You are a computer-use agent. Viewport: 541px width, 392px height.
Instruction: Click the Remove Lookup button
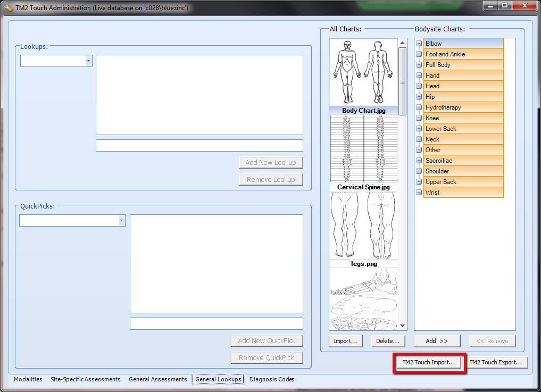[271, 179]
